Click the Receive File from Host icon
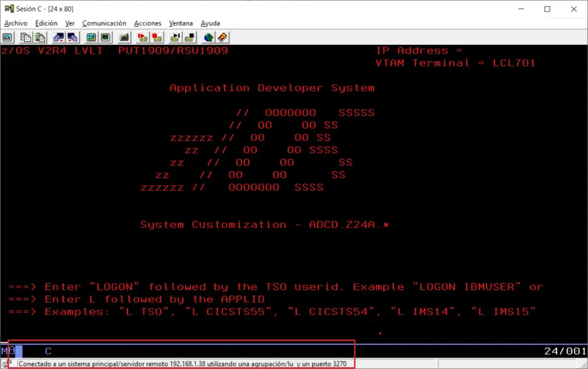Screen dimensions: 588x369 pyautogui.click(x=73, y=37)
